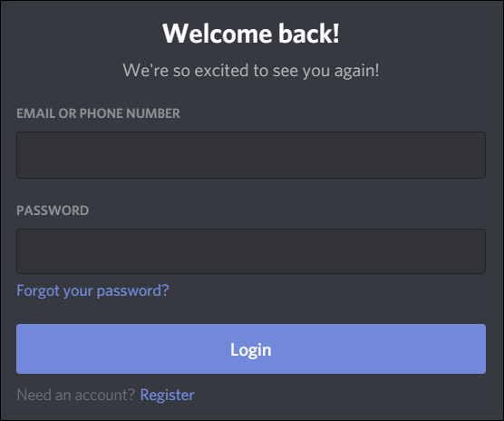This screenshot has height=421, width=504.
Task: Click the Welcome back heading
Action: point(251,34)
